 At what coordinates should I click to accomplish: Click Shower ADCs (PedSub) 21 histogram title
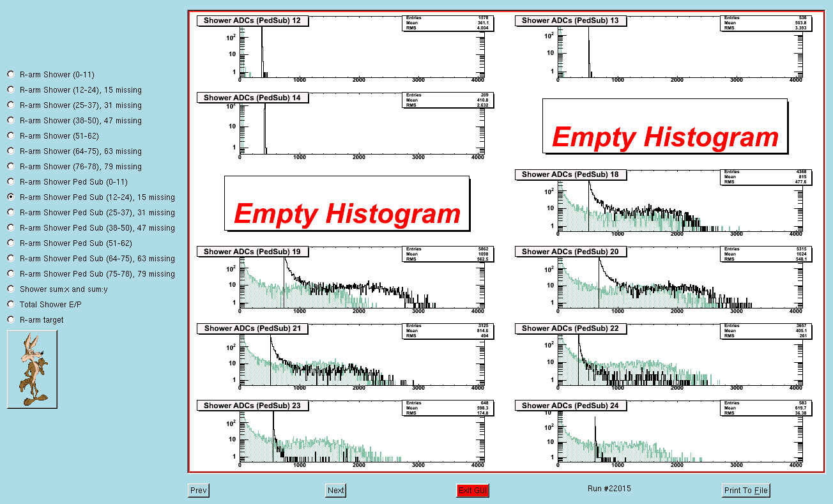pyautogui.click(x=252, y=328)
